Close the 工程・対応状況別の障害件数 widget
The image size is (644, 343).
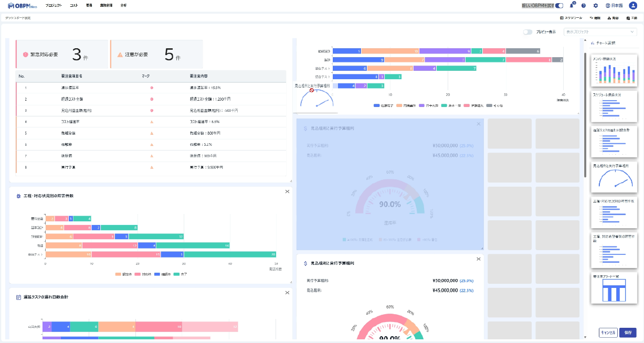287,191
